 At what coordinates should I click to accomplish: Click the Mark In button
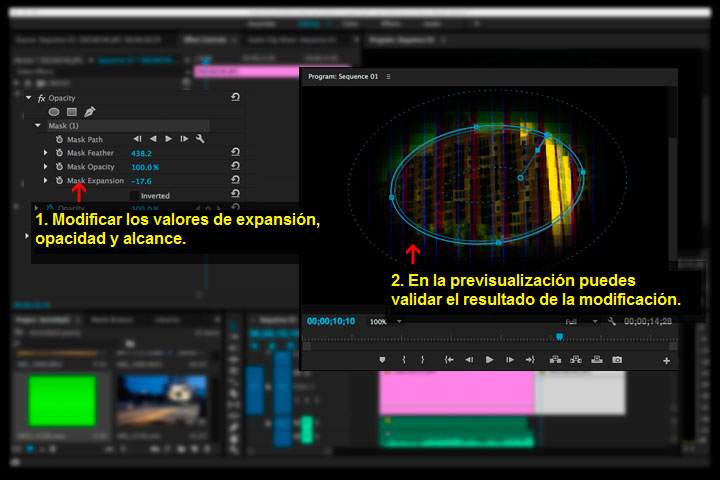[404, 360]
